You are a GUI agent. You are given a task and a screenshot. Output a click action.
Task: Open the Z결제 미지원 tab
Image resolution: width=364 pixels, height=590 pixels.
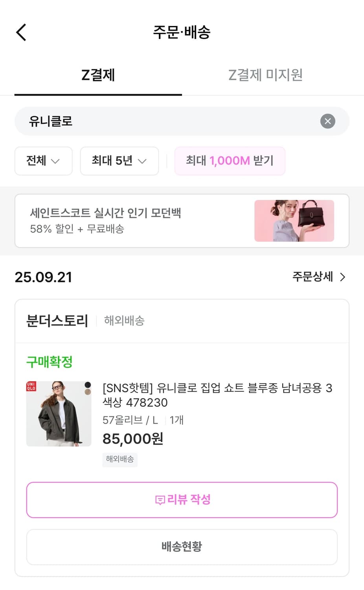click(265, 75)
